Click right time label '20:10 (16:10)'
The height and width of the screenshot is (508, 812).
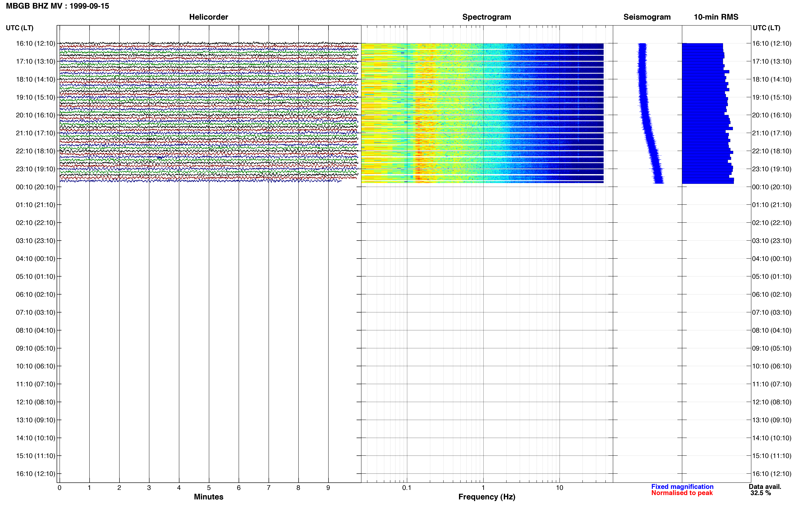click(772, 115)
